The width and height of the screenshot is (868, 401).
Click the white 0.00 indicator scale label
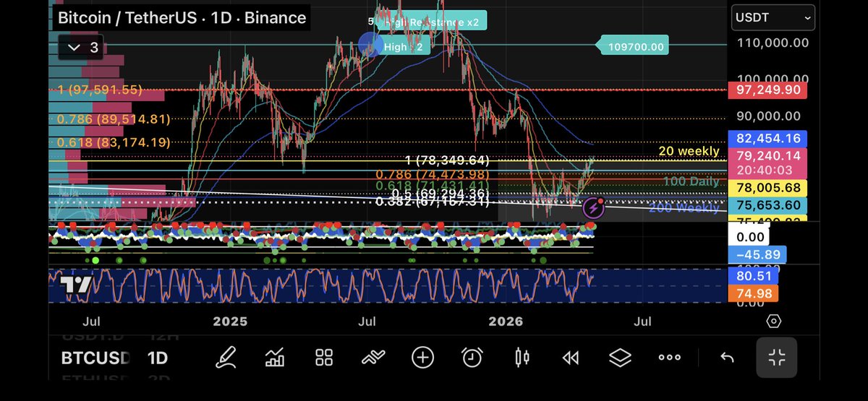tap(750, 236)
